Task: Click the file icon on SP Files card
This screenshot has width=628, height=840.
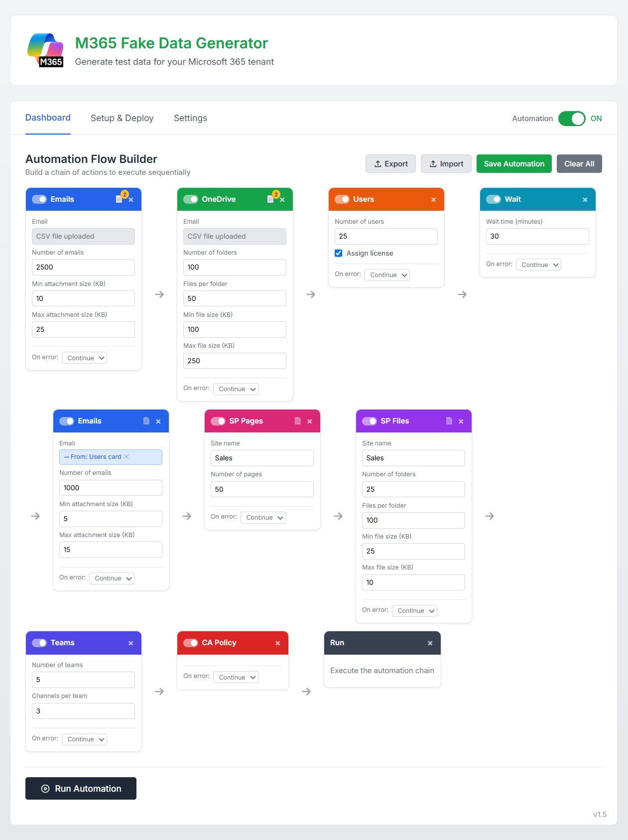Action: [449, 421]
